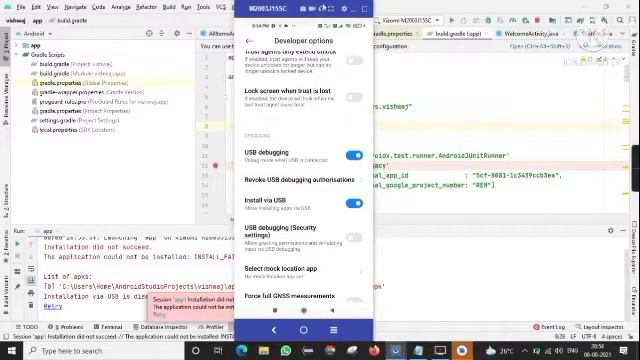Open the Build menu
Viewport: 640px width, 360px height.
(169, 7)
